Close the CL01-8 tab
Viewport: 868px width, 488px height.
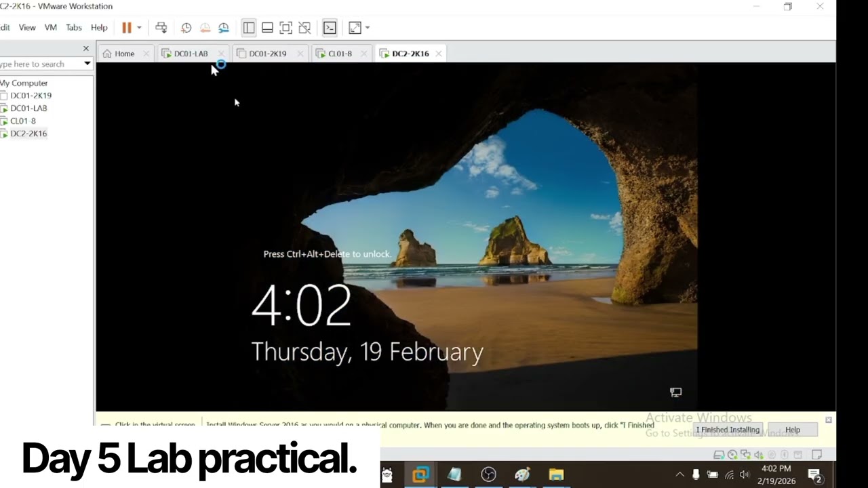364,54
